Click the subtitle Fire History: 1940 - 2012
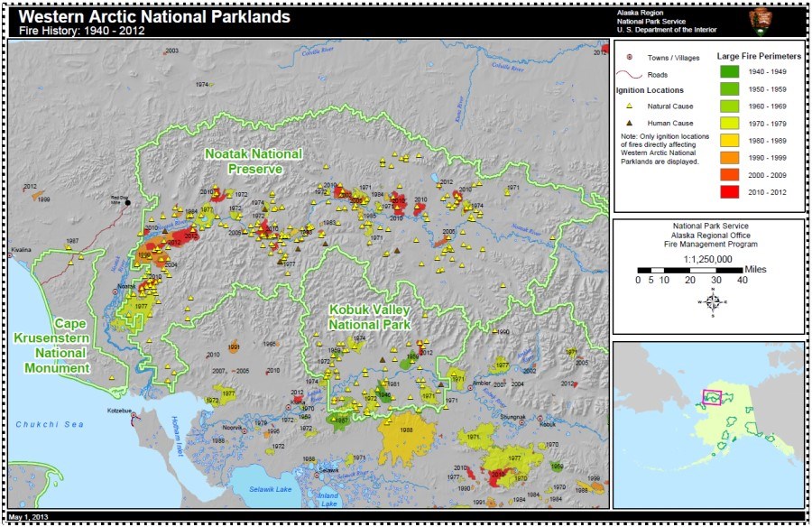812x527 pixels. 82,31
